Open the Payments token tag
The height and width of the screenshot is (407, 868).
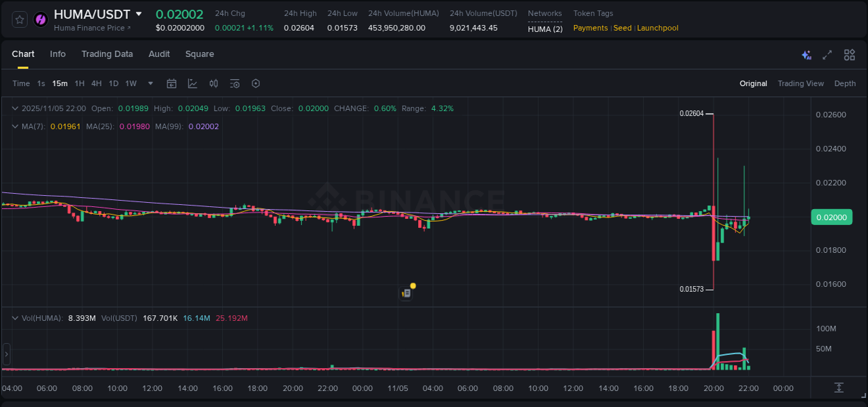(590, 28)
